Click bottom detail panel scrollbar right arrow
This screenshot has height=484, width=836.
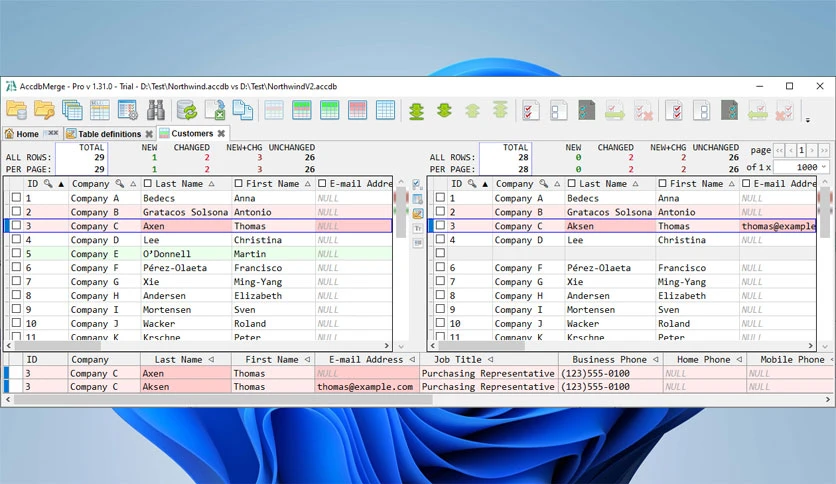(x=827, y=399)
